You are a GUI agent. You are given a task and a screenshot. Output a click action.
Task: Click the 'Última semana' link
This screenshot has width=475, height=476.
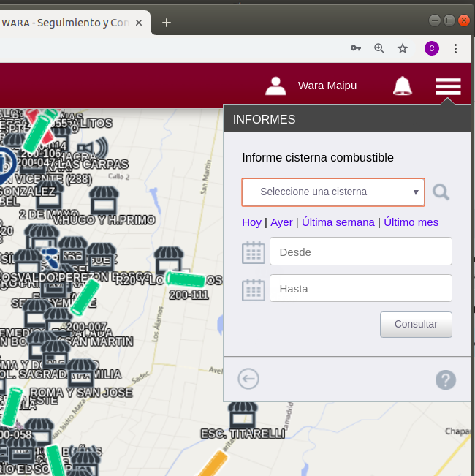[x=338, y=222]
